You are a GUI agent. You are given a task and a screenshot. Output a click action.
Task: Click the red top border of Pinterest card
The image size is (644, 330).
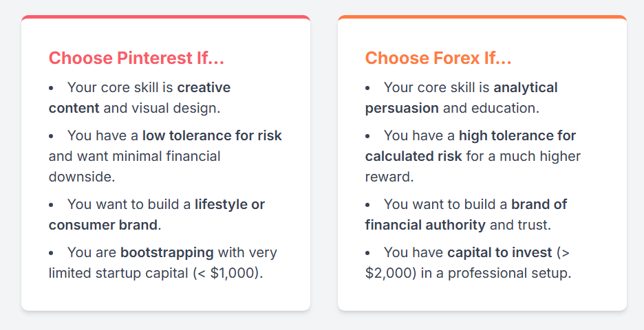click(166, 17)
